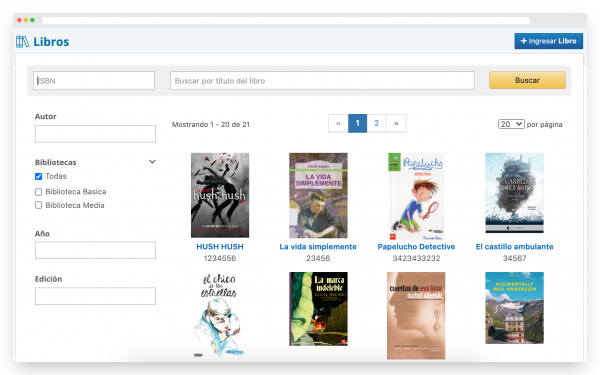The width and height of the screenshot is (600, 375).
Task: Click the Edición filter label
Action: click(x=48, y=279)
